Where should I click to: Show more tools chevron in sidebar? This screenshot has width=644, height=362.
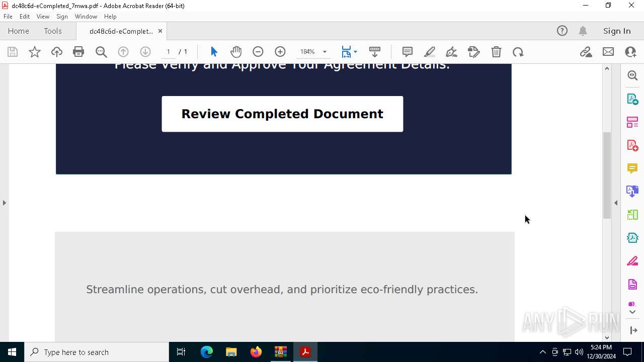point(632,312)
